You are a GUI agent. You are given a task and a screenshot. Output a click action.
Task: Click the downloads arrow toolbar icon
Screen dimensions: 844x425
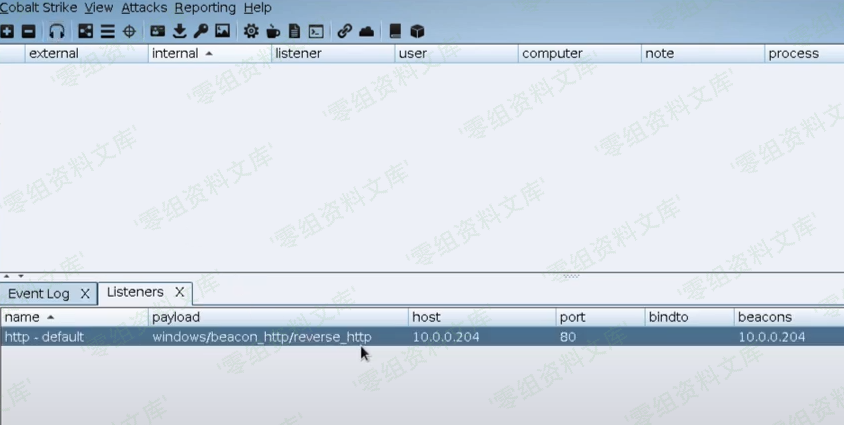pyautogui.click(x=180, y=31)
